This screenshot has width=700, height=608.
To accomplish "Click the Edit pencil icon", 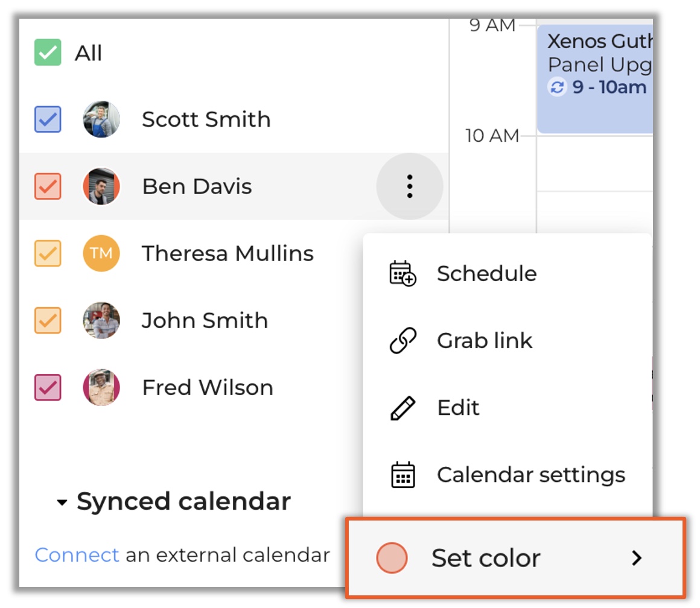I will click(x=401, y=407).
